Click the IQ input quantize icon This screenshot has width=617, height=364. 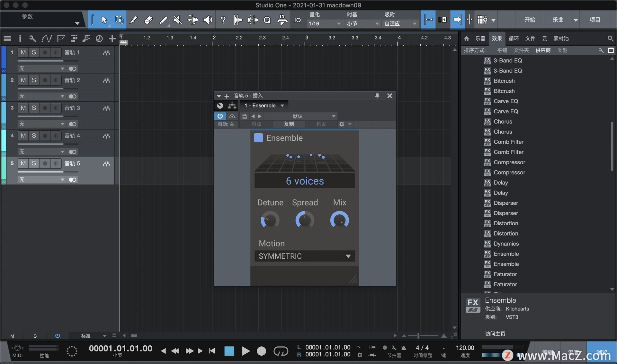(298, 20)
